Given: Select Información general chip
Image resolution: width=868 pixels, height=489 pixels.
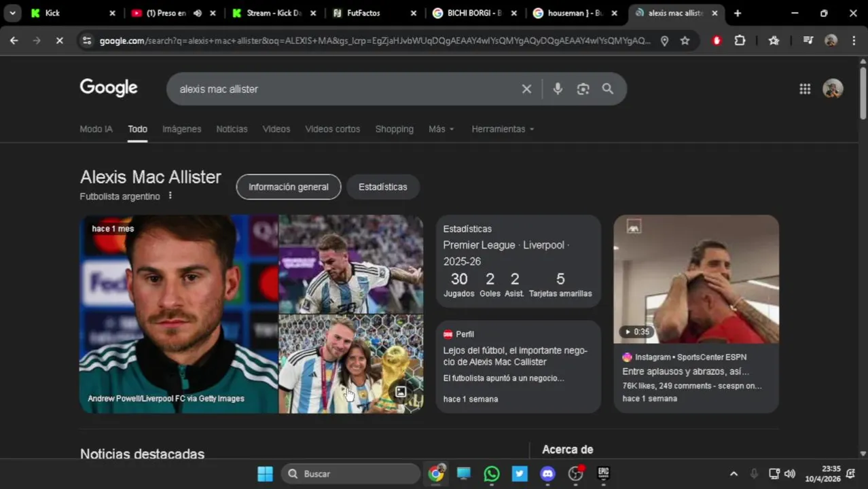Looking at the screenshot, I should coord(288,187).
